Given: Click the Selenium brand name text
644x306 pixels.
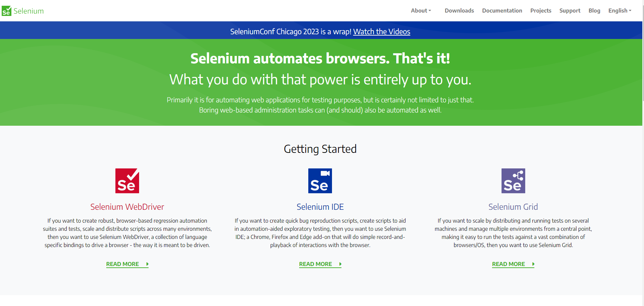Looking at the screenshot, I should (29, 11).
